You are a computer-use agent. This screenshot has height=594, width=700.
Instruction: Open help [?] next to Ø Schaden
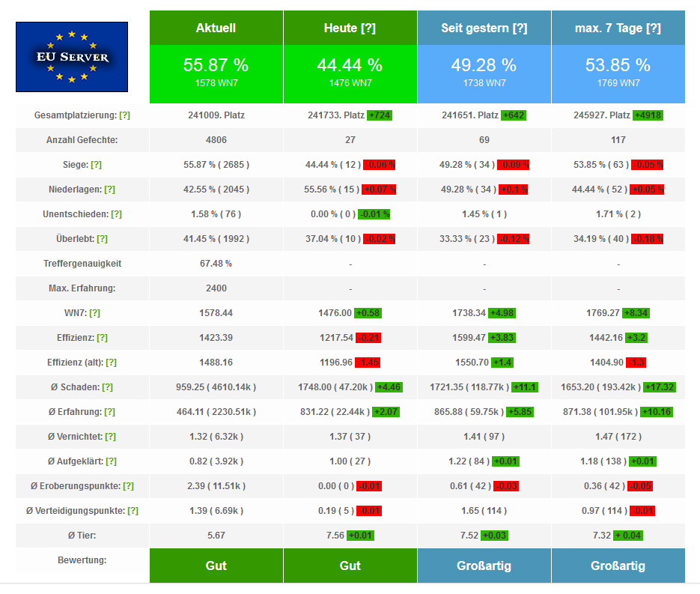(x=107, y=387)
